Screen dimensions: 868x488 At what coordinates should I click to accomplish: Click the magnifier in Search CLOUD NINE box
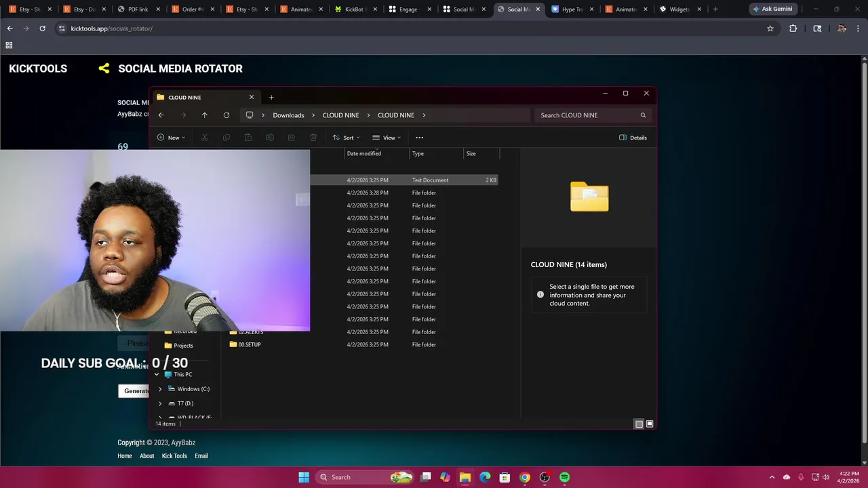643,115
